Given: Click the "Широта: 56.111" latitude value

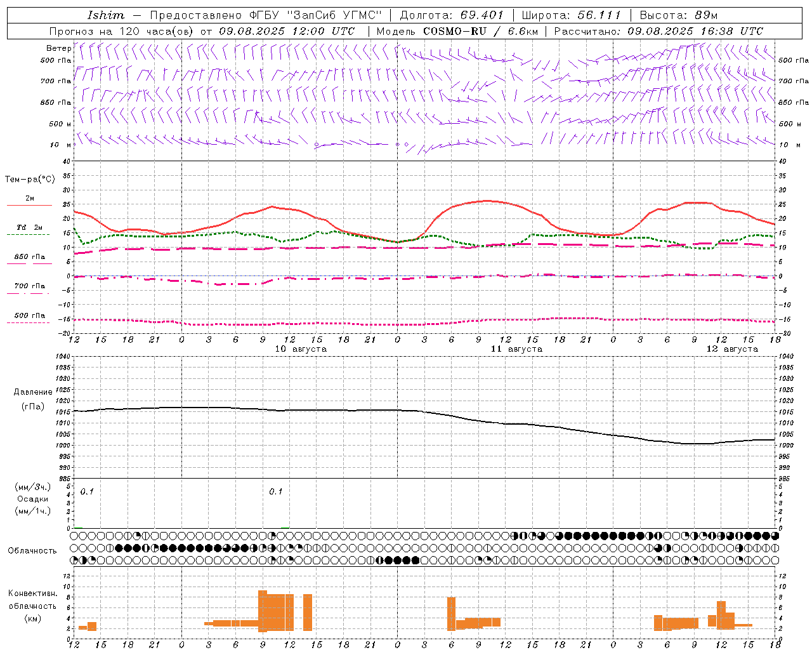Looking at the screenshot, I should (x=571, y=15).
